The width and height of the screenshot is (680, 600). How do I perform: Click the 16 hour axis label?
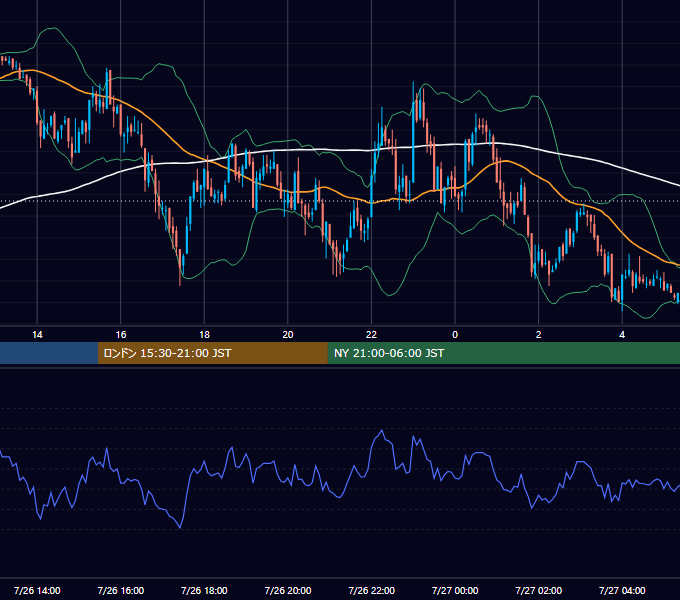121,335
